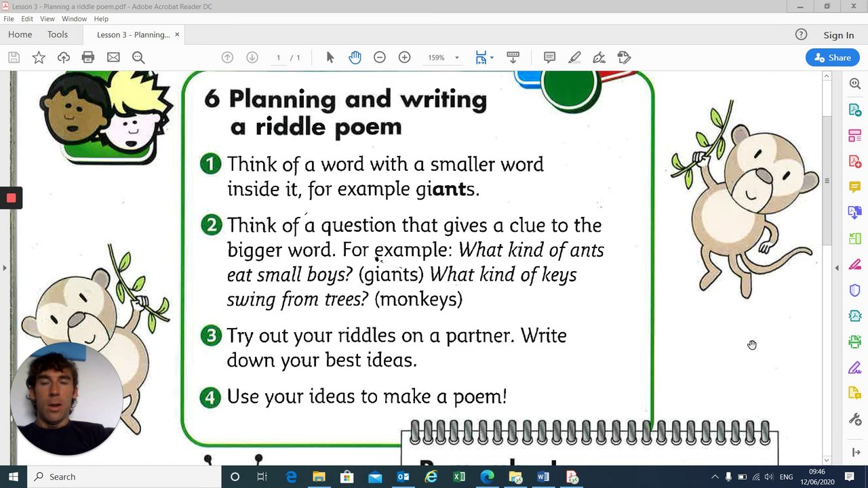The height and width of the screenshot is (488, 868).
Task: Zoom in with the plus icon
Action: tap(405, 58)
